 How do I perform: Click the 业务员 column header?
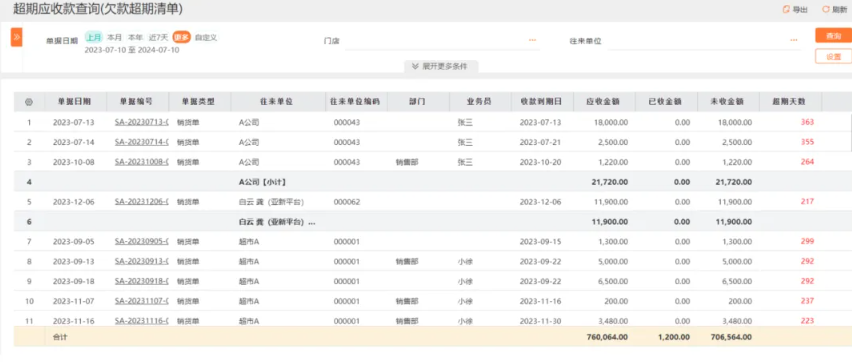point(480,102)
